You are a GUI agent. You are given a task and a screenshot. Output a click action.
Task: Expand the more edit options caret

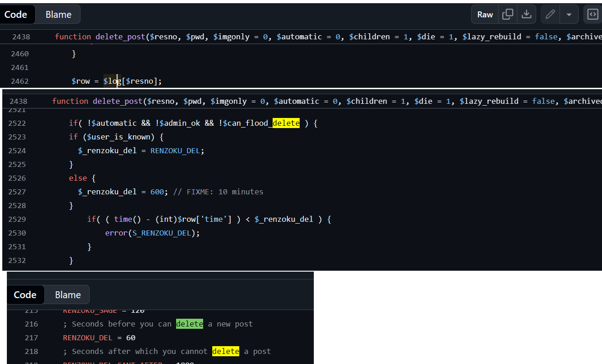569,15
